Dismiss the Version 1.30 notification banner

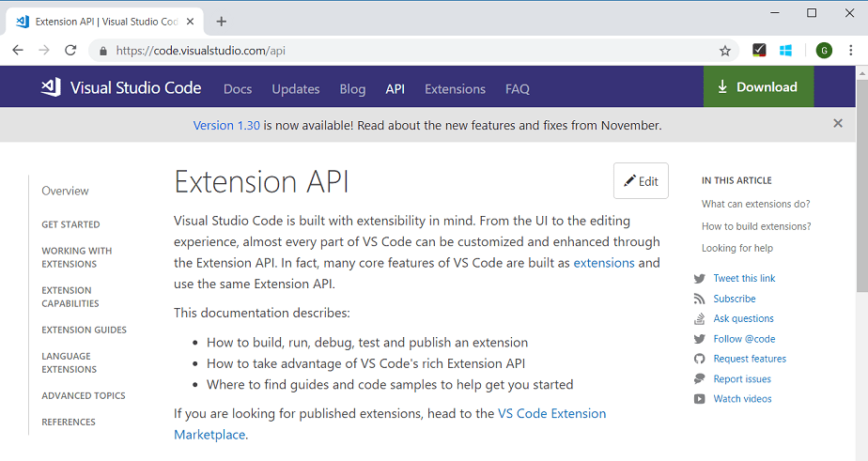coord(838,124)
